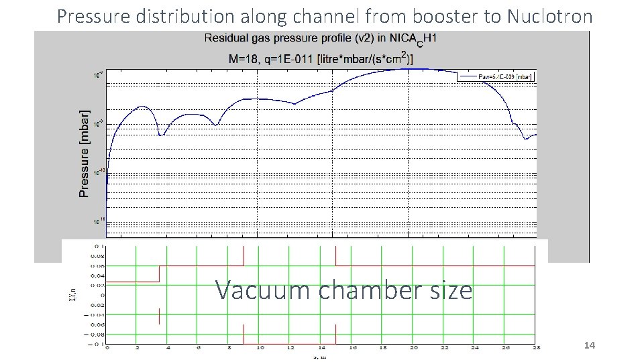Click the x-axis tick label "24"

[475, 348]
